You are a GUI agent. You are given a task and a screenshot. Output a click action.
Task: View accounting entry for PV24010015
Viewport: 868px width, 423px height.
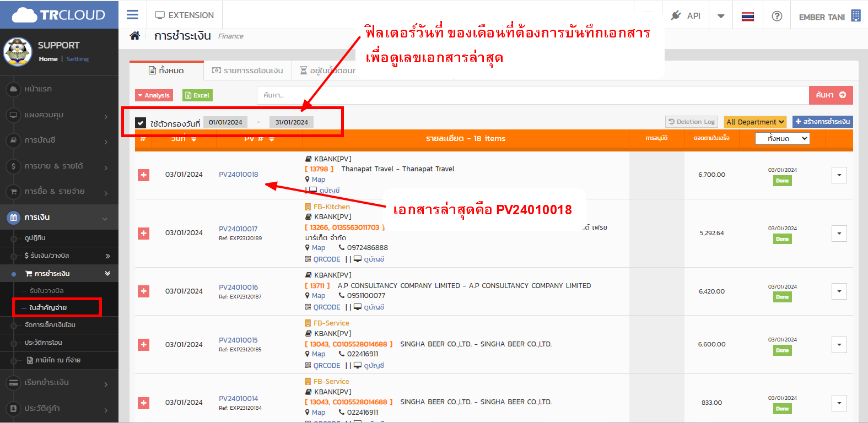click(369, 366)
